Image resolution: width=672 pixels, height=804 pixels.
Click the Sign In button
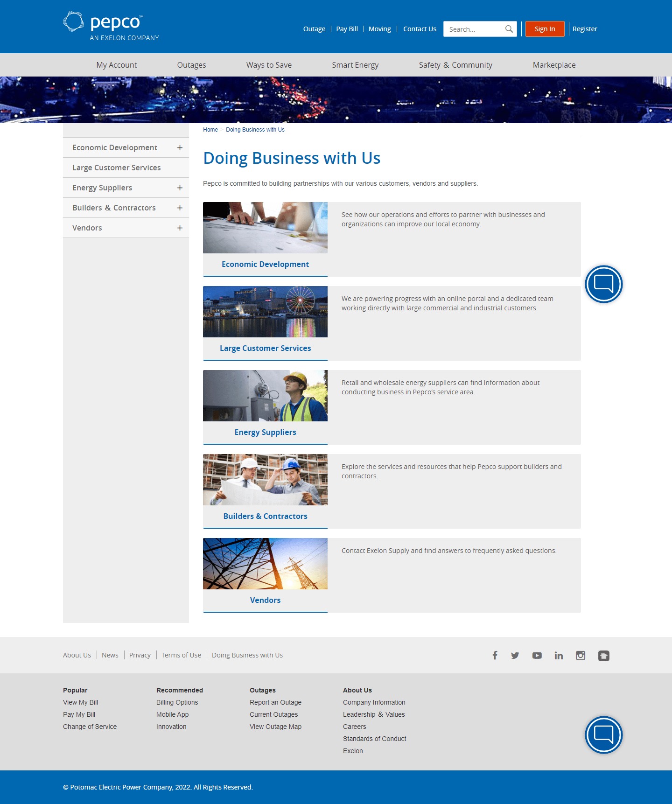tap(545, 29)
